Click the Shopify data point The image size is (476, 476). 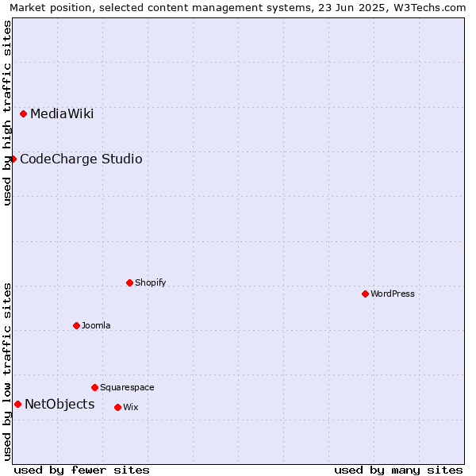(129, 283)
